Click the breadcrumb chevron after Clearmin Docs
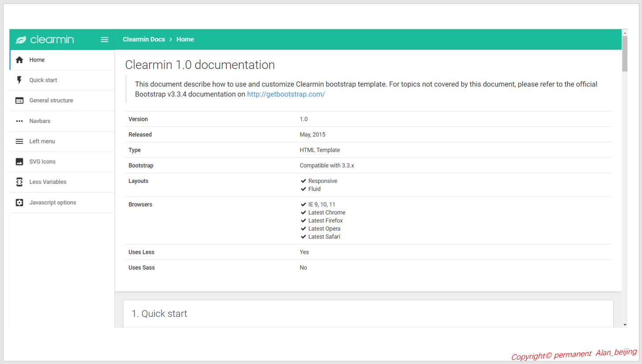Image resolution: width=642 pixels, height=364 pixels. 171,40
